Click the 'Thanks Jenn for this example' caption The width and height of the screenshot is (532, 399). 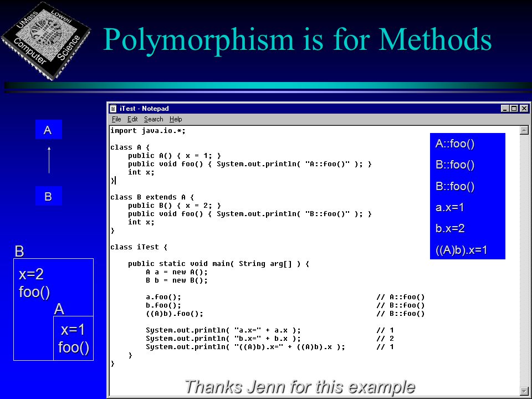(x=300, y=386)
